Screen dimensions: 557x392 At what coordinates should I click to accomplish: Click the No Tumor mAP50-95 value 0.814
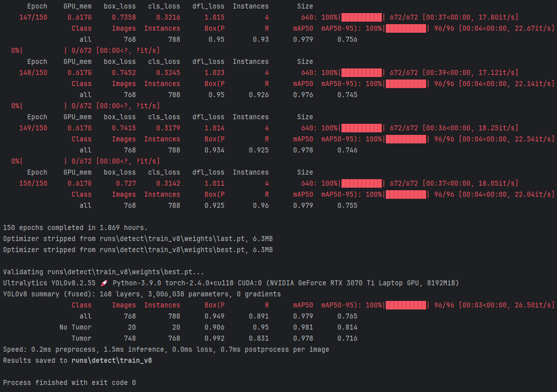347,328
